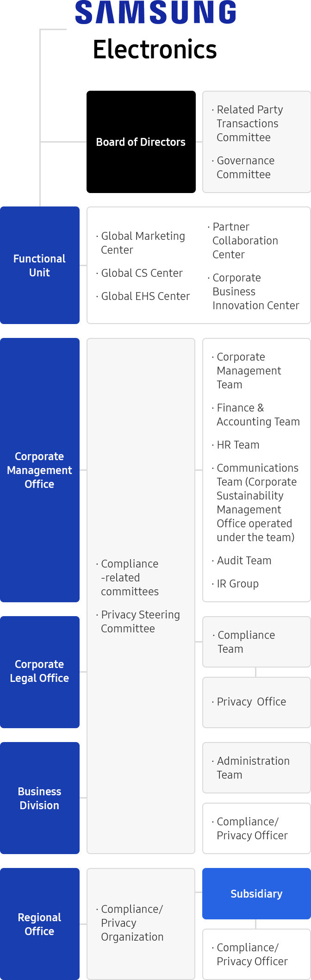Click Partner Collaboration Center entry
The height and width of the screenshot is (980, 311).
click(x=245, y=241)
